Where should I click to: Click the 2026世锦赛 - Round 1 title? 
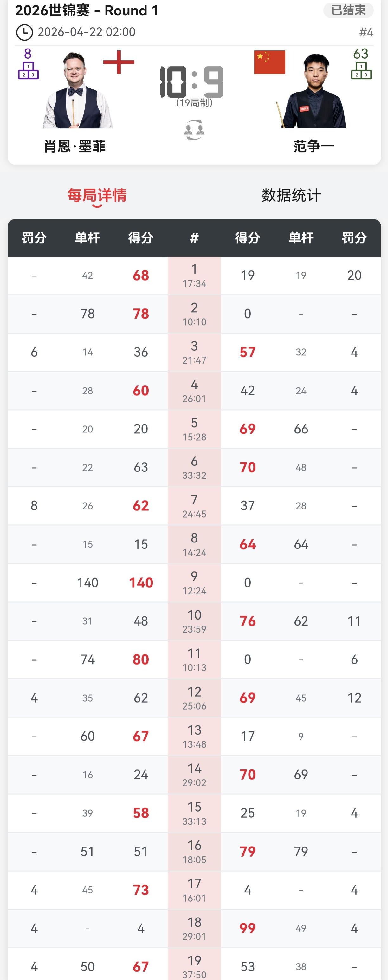coord(87,11)
